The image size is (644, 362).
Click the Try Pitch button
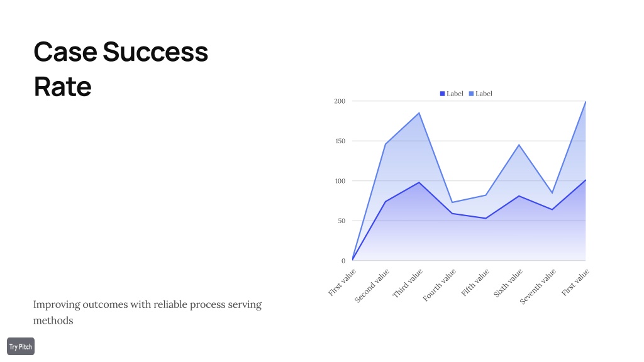pos(21,346)
